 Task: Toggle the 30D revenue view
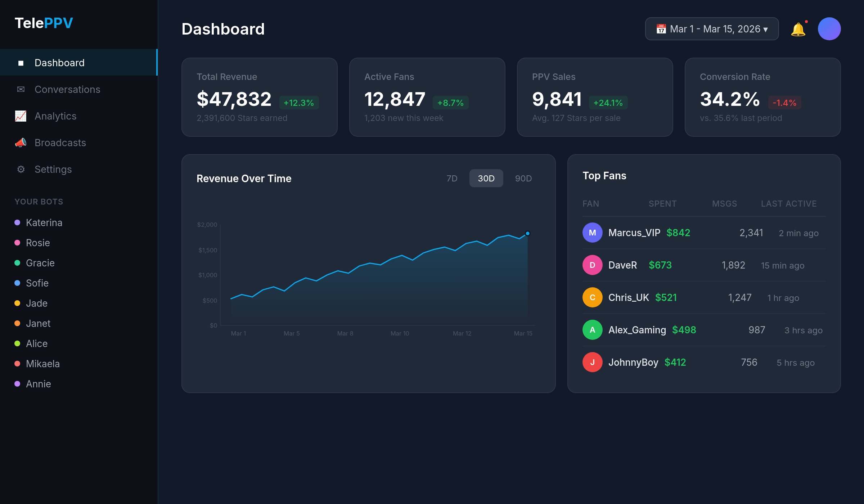pyautogui.click(x=486, y=178)
